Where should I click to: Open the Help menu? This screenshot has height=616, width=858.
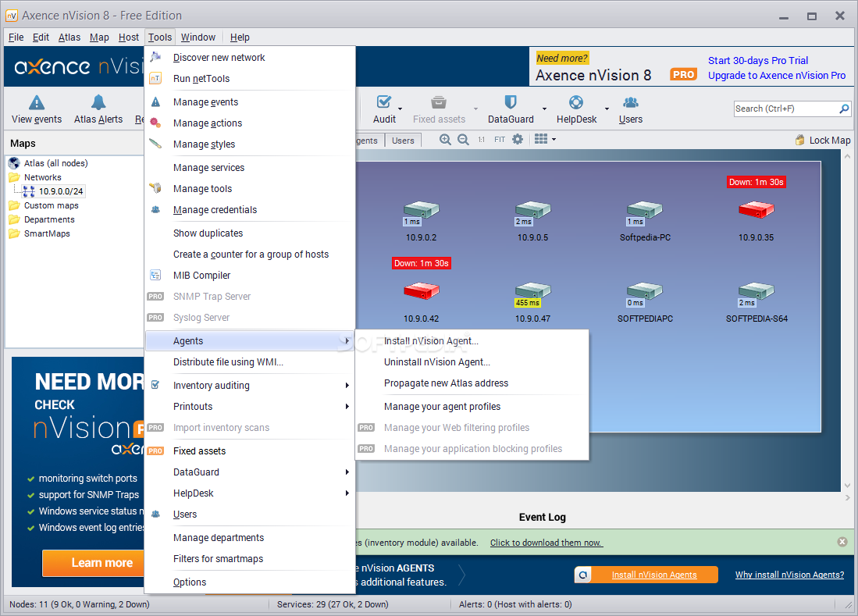pyautogui.click(x=240, y=37)
